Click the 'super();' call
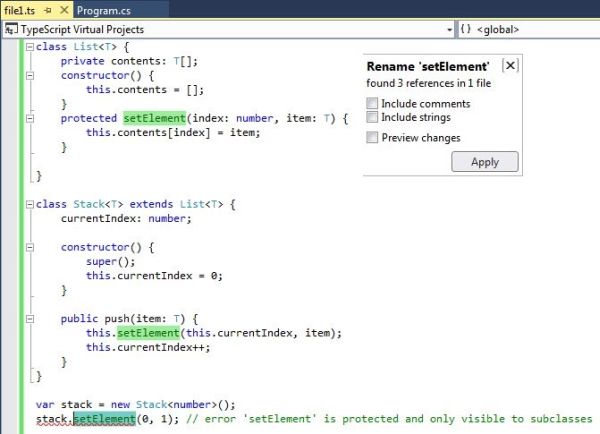Screen dimensions: 600x434 click(111, 262)
